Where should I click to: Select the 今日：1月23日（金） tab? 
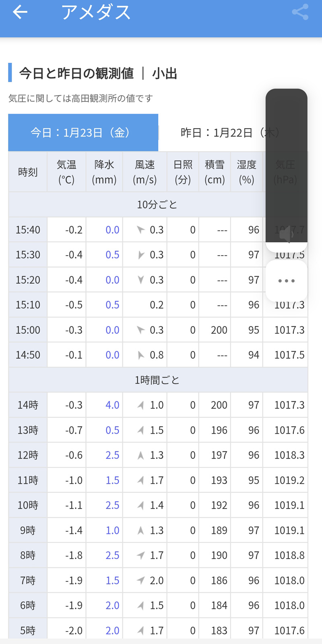click(83, 133)
